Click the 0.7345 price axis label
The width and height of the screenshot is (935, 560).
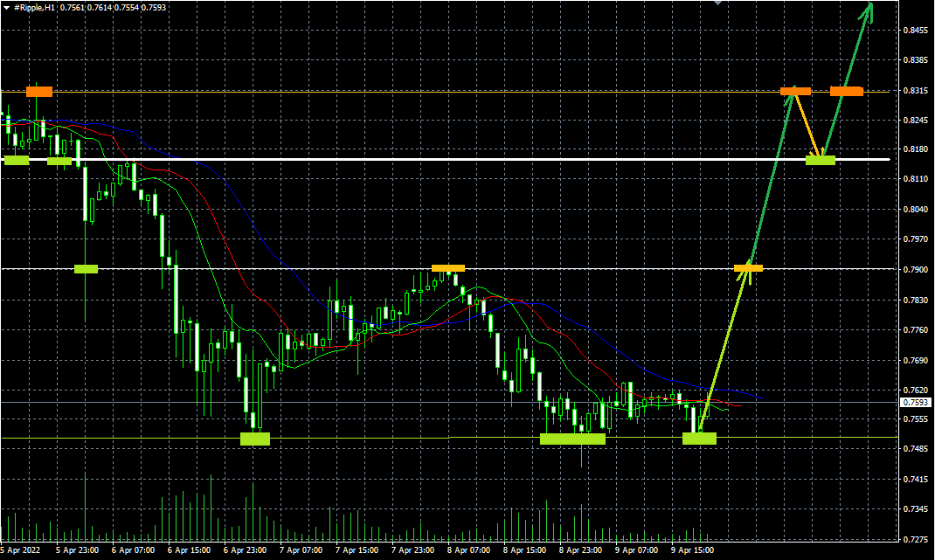[915, 509]
